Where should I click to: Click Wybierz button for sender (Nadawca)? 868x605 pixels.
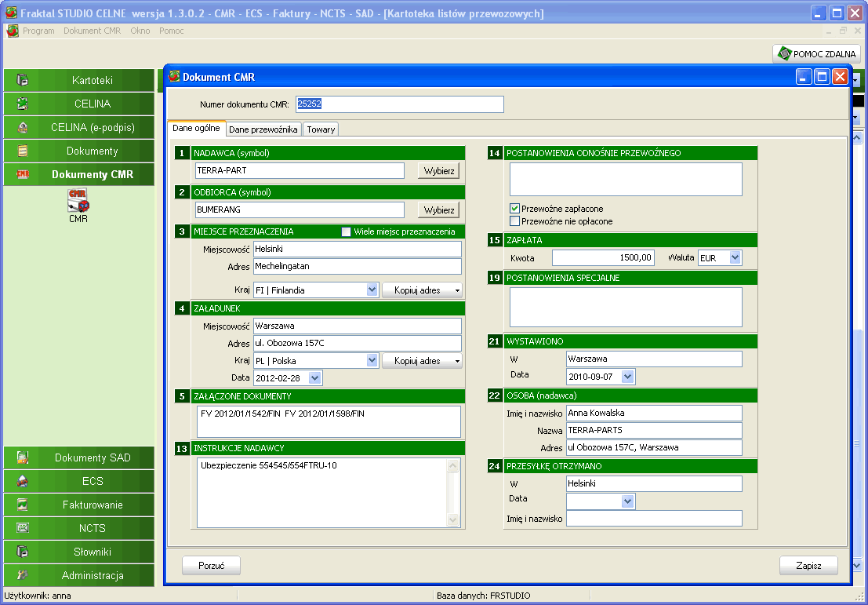(x=439, y=170)
